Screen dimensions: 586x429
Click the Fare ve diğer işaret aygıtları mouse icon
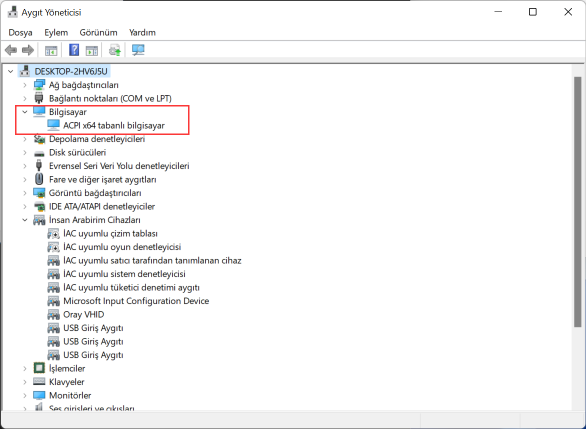coord(39,179)
